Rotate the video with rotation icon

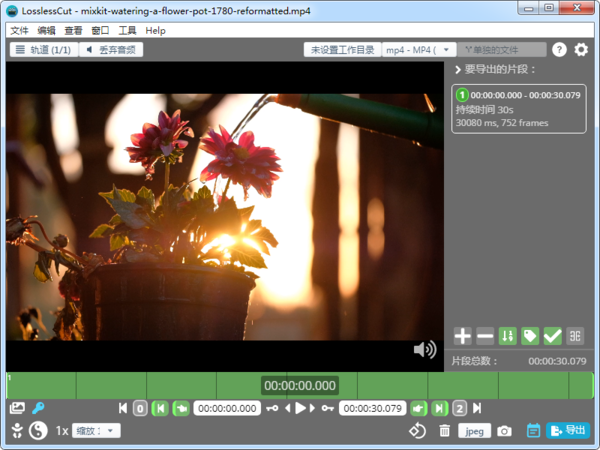click(x=418, y=431)
